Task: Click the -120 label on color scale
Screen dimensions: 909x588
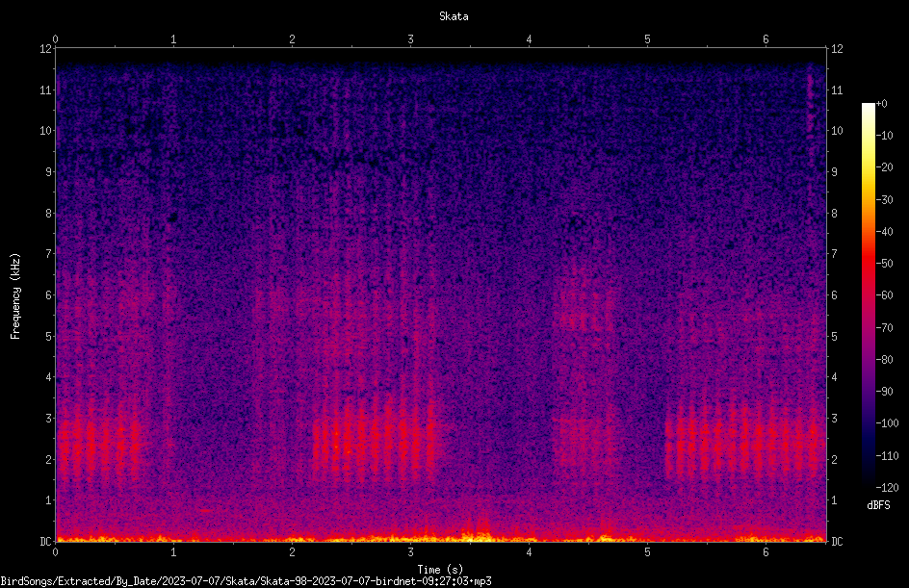Action: (887, 487)
